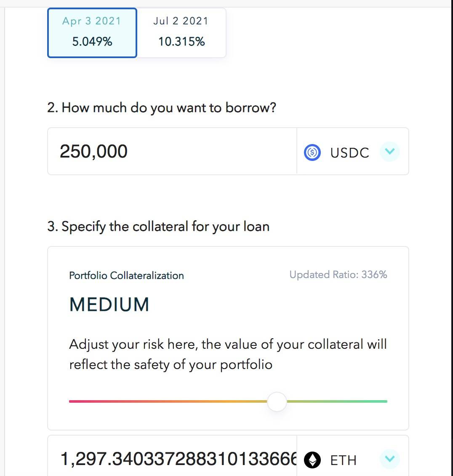Click the collateralization slider handle

pos(277,401)
